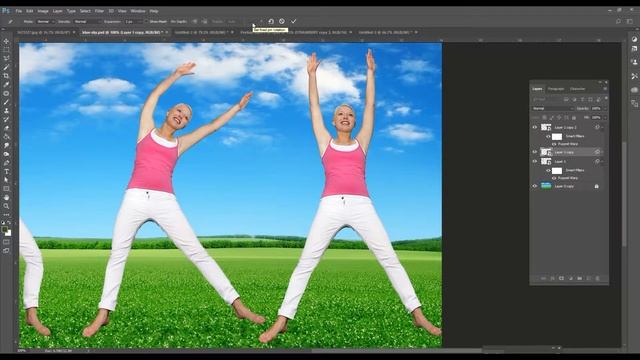
Task: Create a new adjustment layer icon
Action: click(571, 278)
